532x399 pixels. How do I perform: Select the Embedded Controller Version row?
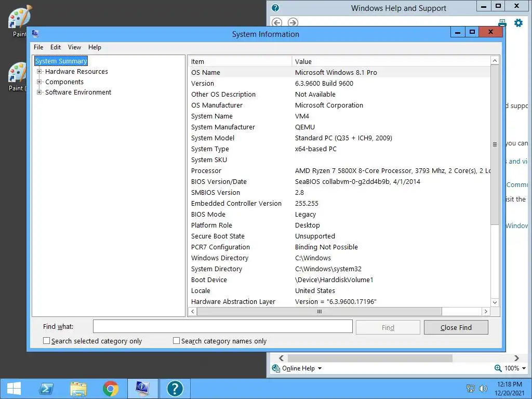click(339, 204)
